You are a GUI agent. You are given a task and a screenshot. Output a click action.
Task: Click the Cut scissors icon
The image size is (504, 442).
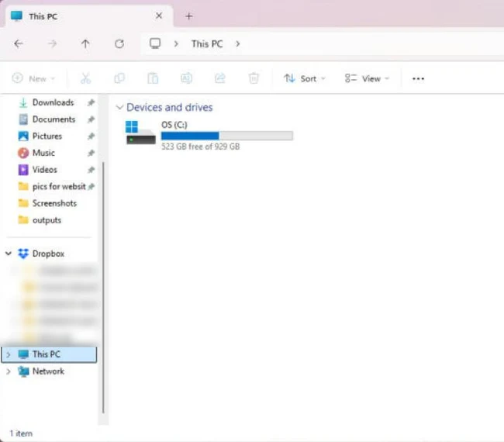click(x=85, y=78)
